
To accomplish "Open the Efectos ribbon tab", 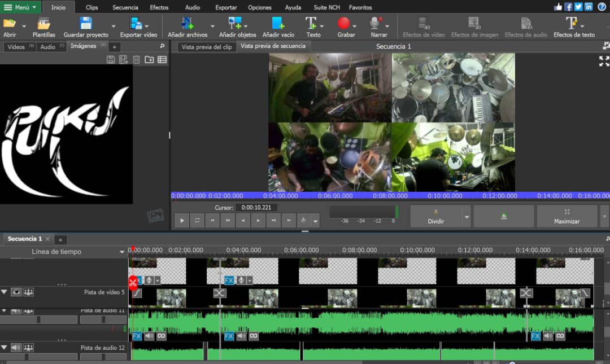I will [x=159, y=7].
